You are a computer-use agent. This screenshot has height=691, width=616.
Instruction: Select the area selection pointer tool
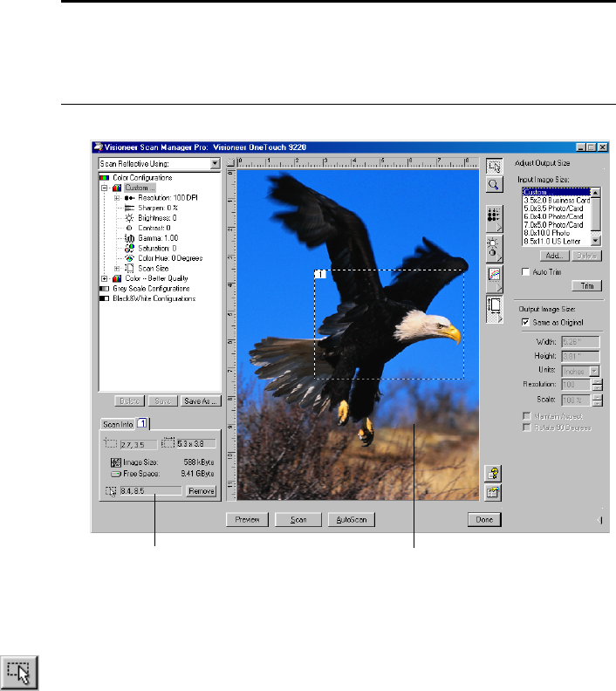coord(494,167)
